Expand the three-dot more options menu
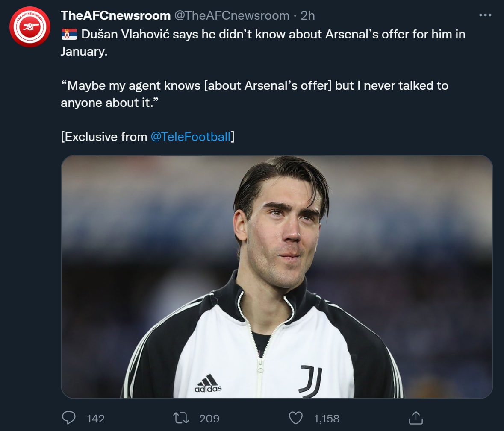 (485, 15)
